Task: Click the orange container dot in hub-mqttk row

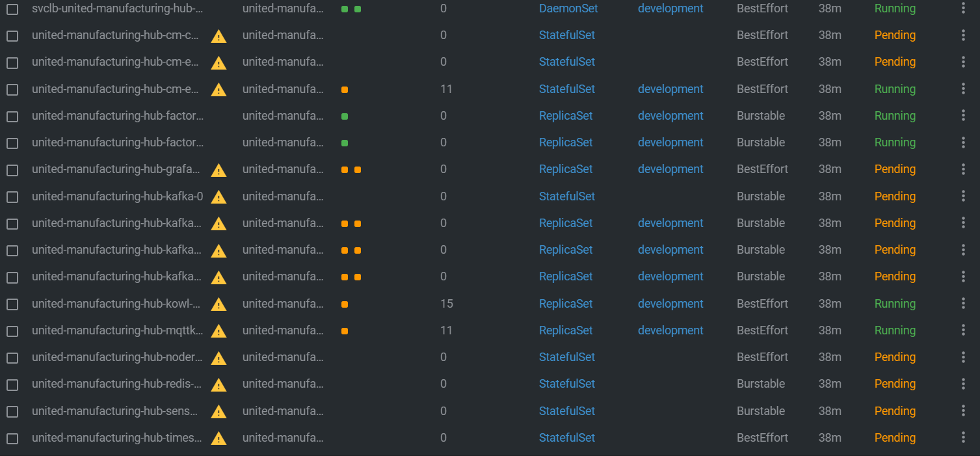Action: click(345, 331)
